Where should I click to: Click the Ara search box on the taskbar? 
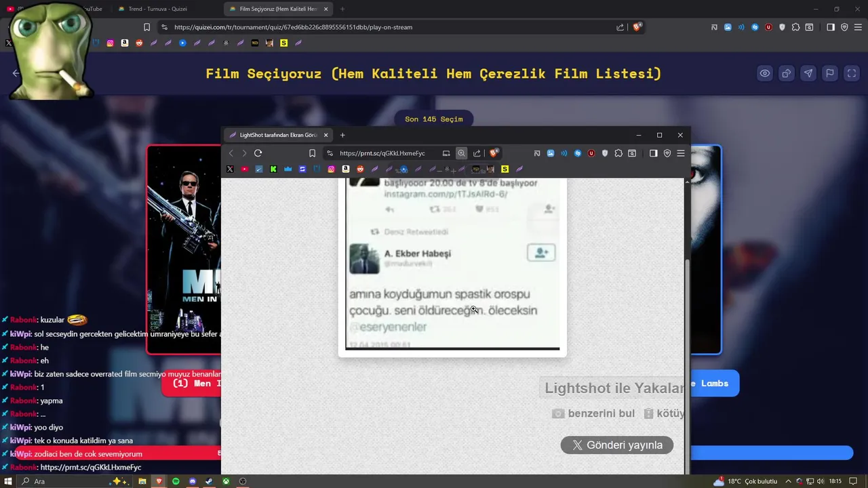coord(75,481)
